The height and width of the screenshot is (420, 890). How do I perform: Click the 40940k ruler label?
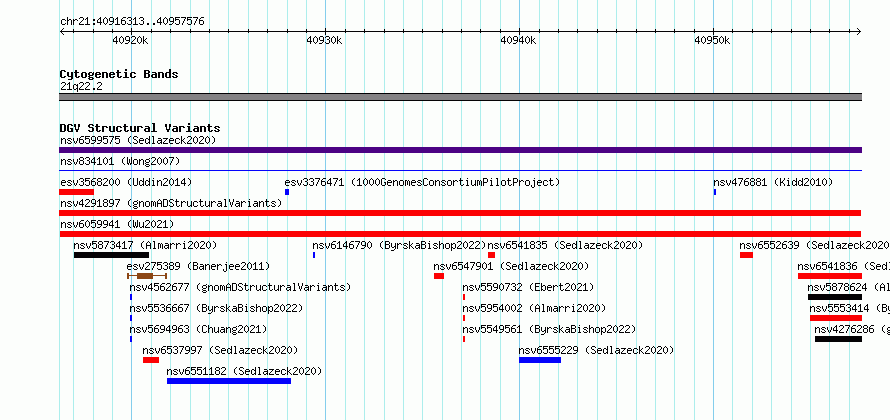(519, 40)
